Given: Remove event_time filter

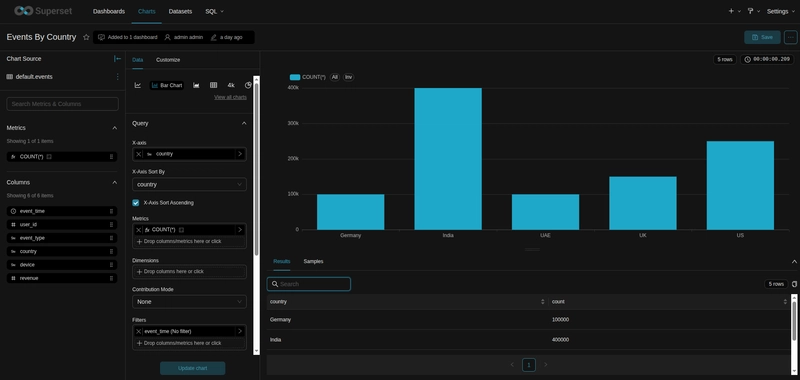Looking at the screenshot, I should [x=139, y=331].
